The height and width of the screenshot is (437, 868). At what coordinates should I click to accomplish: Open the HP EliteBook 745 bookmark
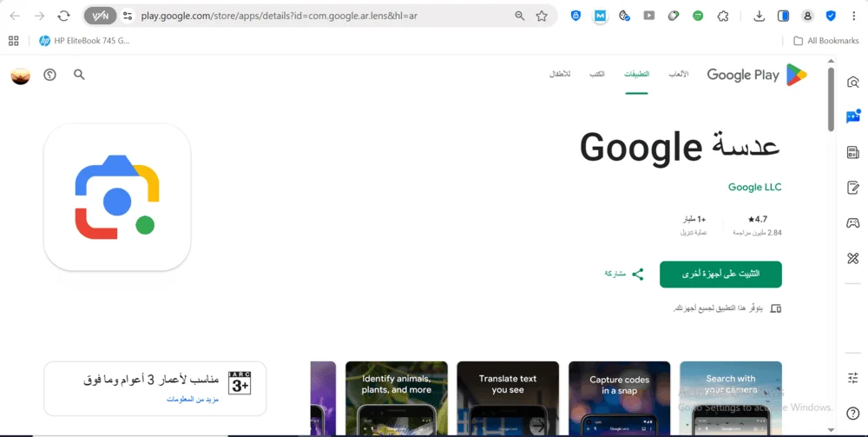pyautogui.click(x=84, y=41)
